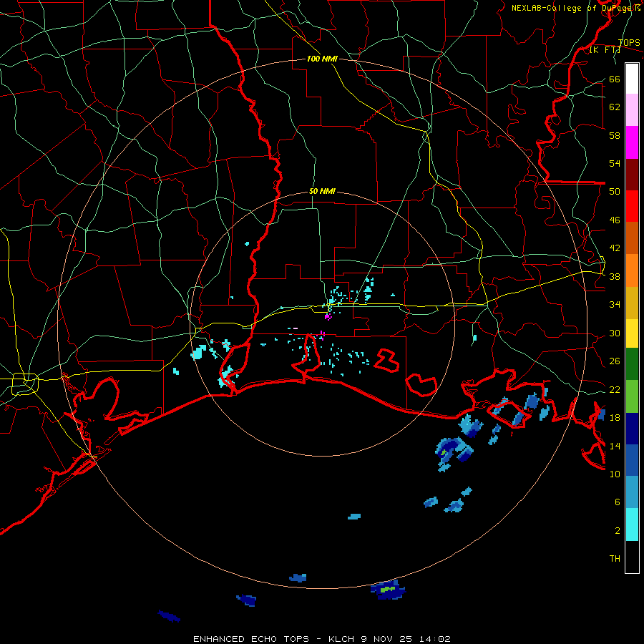The image size is (644, 644).
Task: Click the legend value "42"
Action: coord(615,248)
